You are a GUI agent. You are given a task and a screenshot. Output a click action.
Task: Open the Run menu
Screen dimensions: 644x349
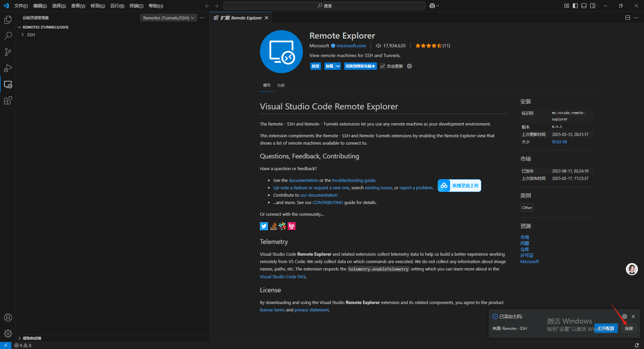pyautogui.click(x=117, y=6)
